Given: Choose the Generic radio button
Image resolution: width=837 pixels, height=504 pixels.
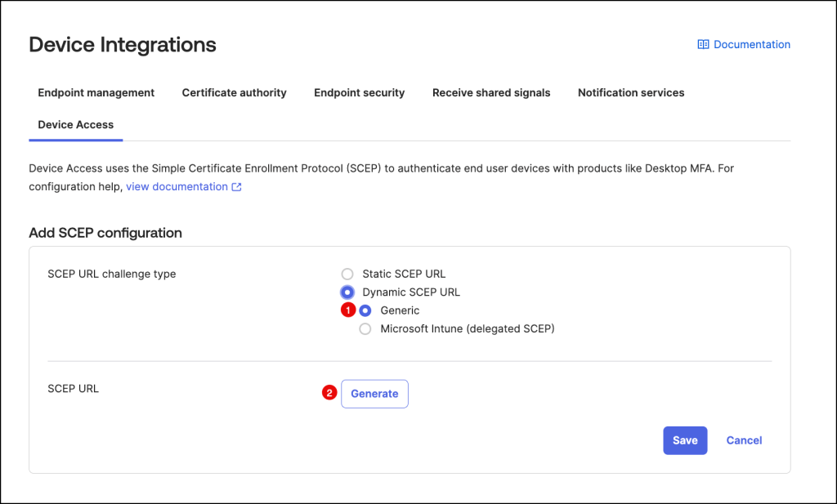Looking at the screenshot, I should [x=366, y=310].
